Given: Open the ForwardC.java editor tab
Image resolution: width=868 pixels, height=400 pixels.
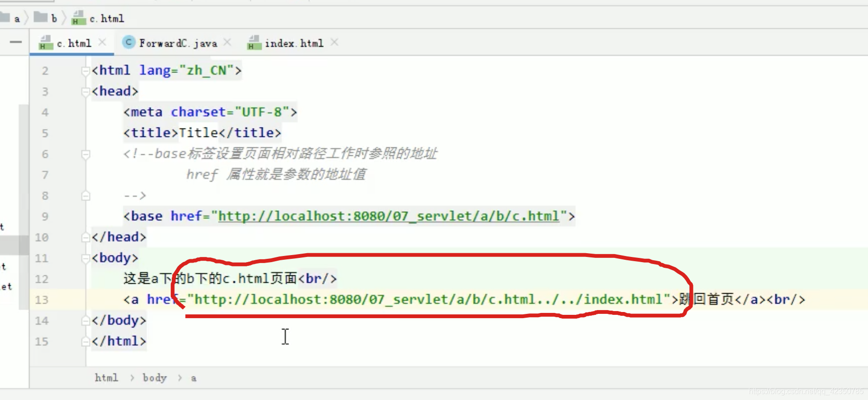Looking at the screenshot, I should tap(178, 43).
